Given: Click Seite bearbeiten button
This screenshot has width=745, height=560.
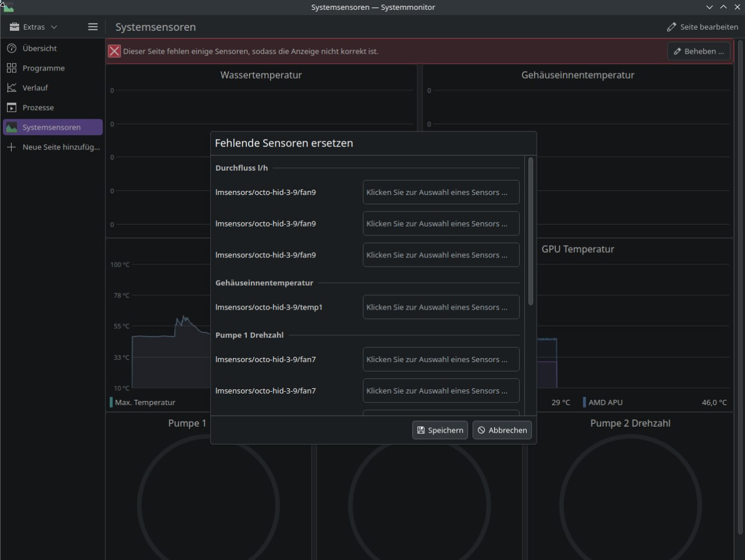Looking at the screenshot, I should tap(702, 27).
